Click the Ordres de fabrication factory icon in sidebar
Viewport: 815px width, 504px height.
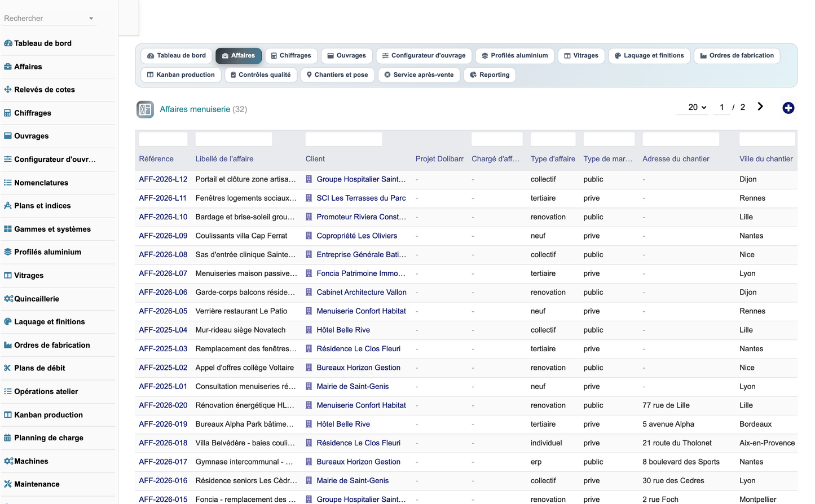(x=8, y=345)
